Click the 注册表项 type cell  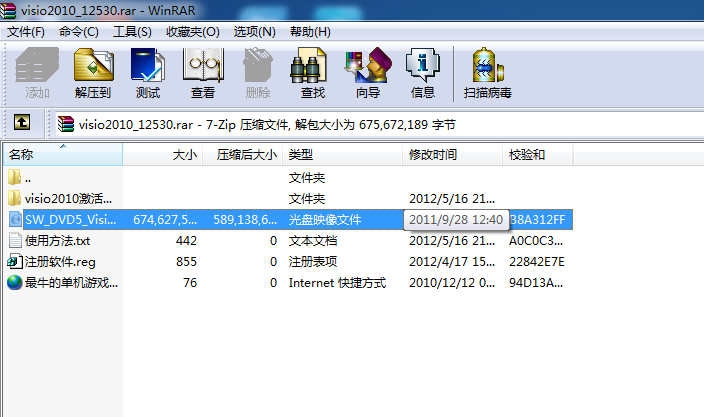coord(312,262)
